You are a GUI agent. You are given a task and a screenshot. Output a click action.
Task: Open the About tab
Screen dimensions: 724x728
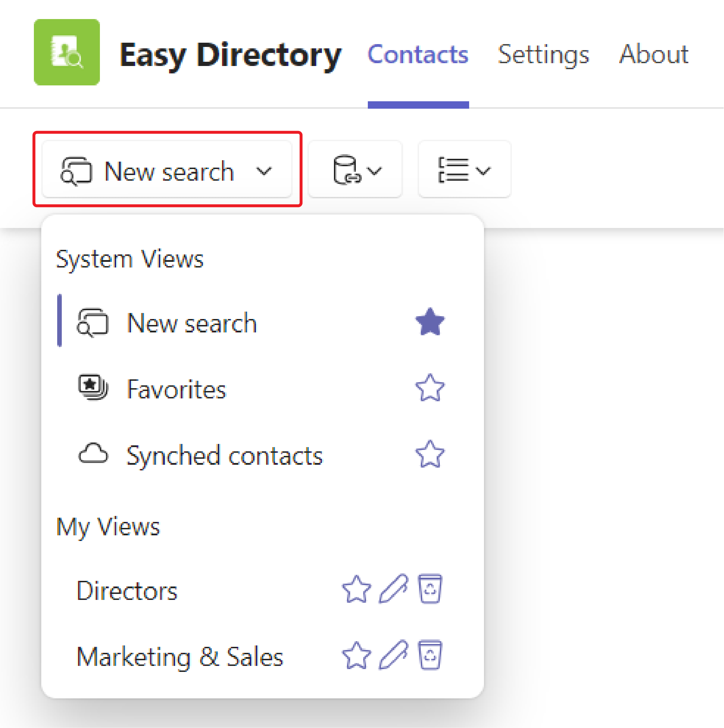[x=654, y=54]
